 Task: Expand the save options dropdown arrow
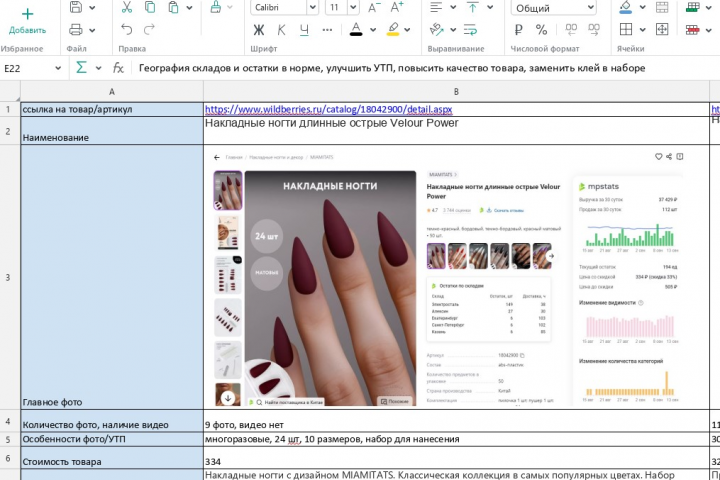92,7
